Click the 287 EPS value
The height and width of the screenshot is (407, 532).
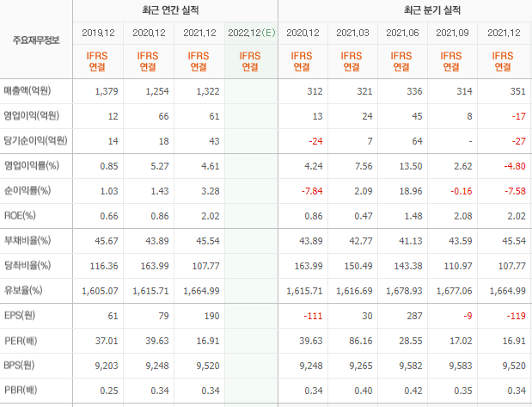point(414,316)
